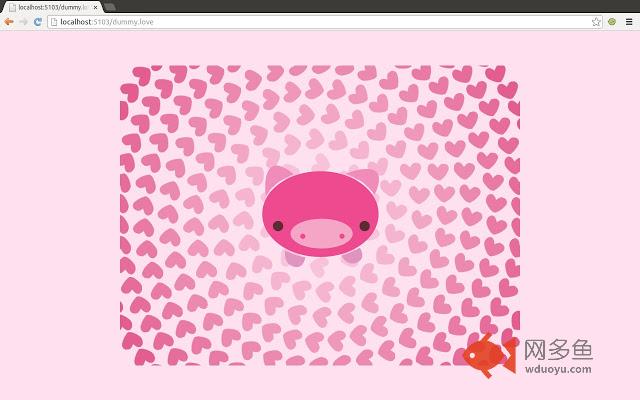Close the localhost:5103/dummy.love tab

pos(96,7)
